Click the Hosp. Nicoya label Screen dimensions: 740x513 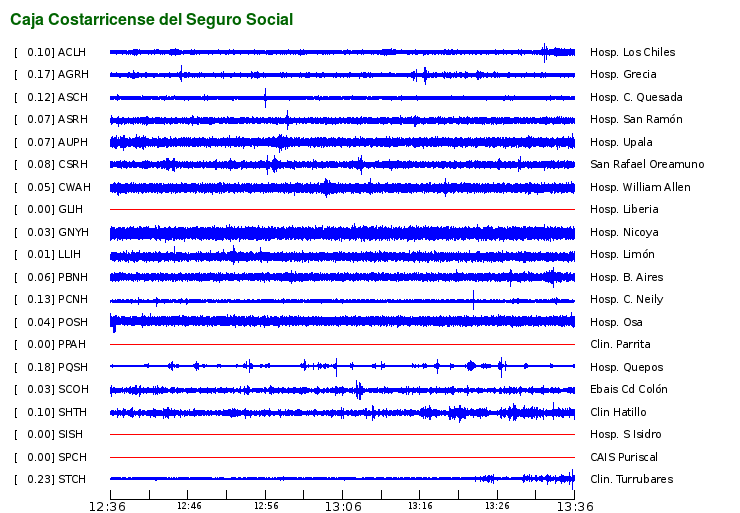624,233
